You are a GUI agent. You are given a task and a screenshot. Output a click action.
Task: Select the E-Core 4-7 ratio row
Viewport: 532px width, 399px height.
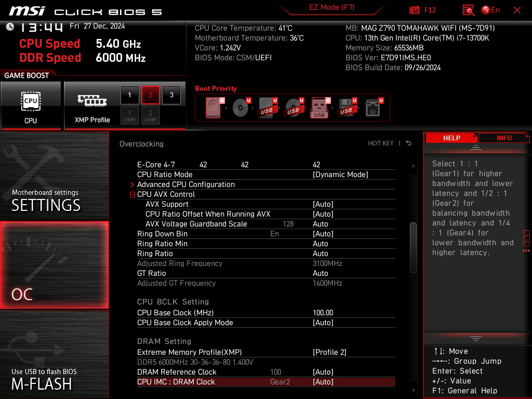click(266, 165)
